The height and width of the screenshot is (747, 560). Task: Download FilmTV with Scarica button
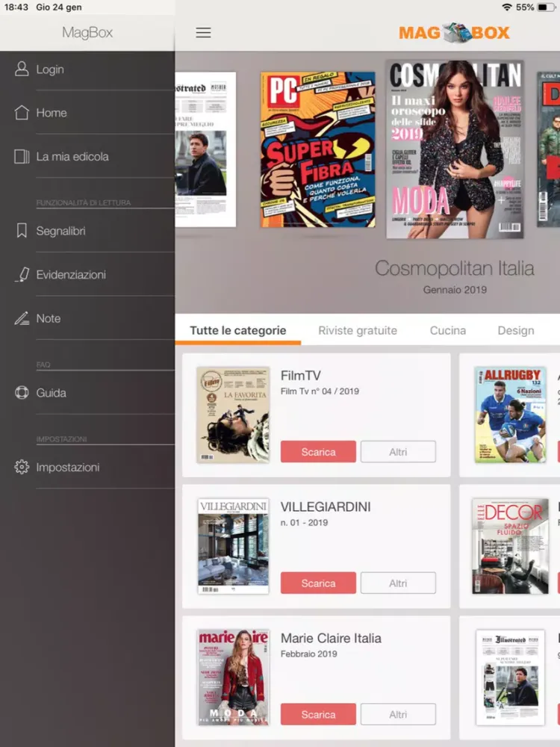click(x=318, y=452)
